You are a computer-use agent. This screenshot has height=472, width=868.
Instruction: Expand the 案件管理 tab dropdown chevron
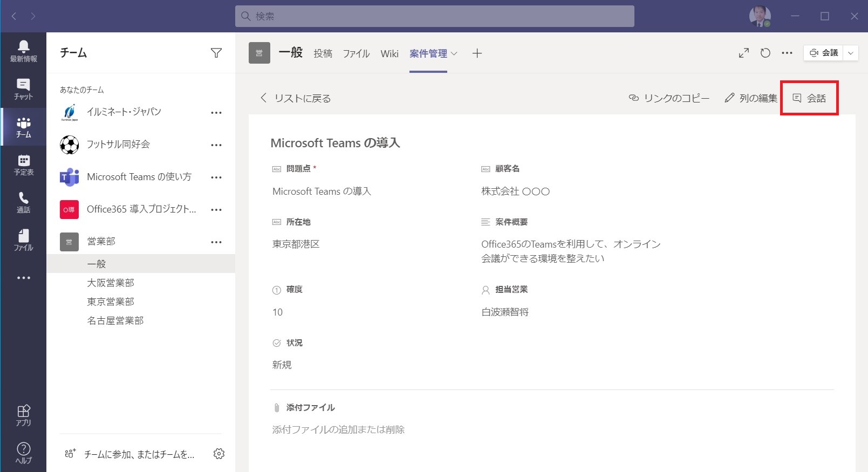[x=454, y=53]
